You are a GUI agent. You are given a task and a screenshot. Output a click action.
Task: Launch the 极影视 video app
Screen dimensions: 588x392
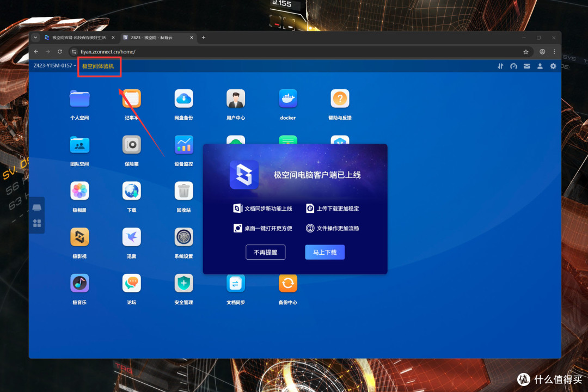79,237
